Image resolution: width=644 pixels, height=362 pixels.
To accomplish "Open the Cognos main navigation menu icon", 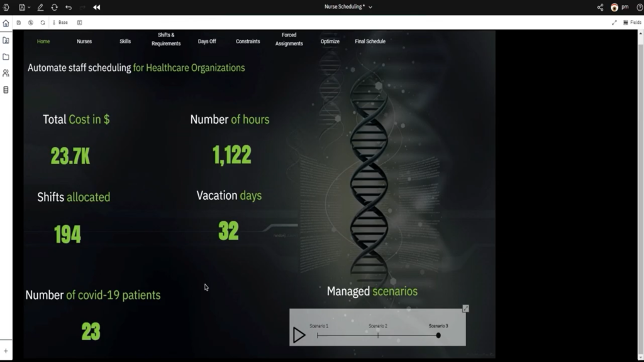I will click(x=6, y=8).
